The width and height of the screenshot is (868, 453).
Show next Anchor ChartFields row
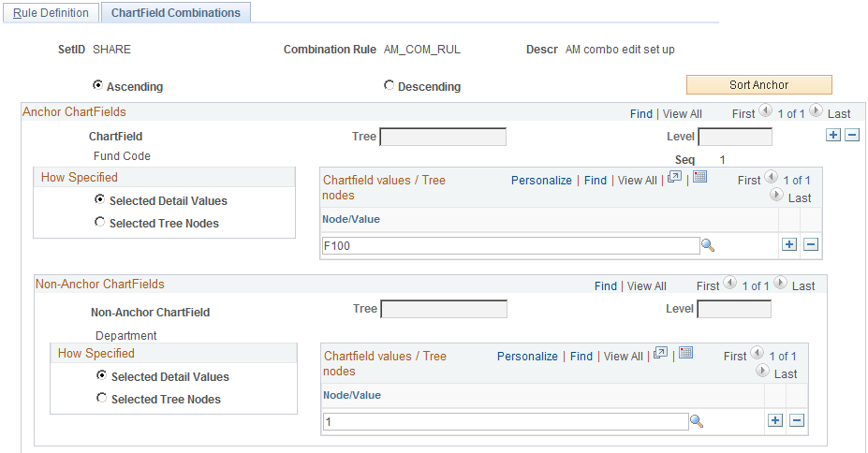(x=816, y=110)
